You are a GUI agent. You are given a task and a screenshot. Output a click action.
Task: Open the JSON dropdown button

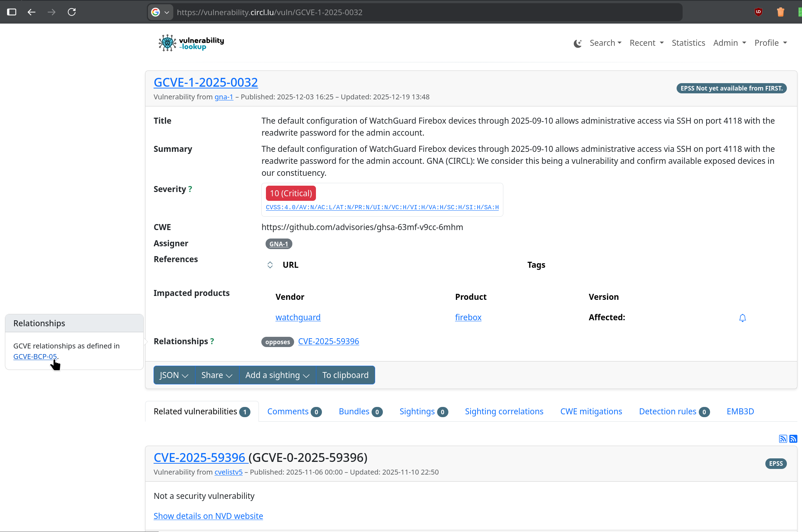click(174, 375)
